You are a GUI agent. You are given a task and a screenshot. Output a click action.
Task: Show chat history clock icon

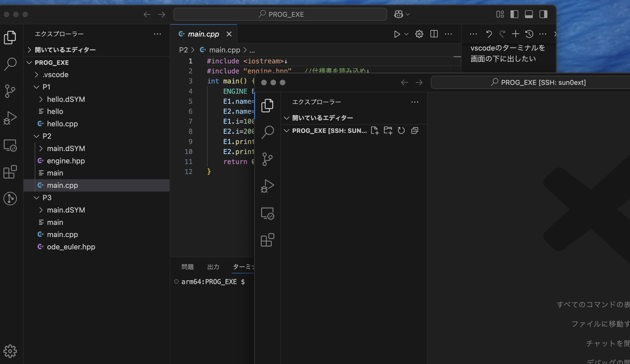529,34
